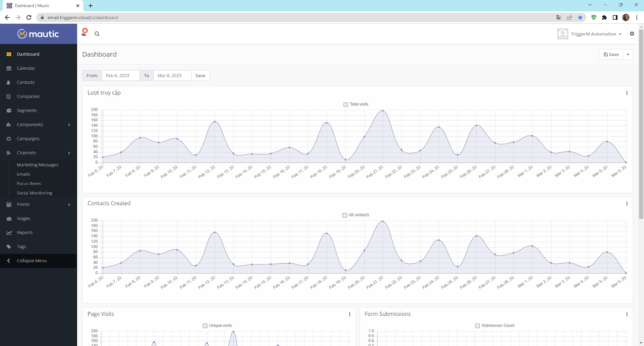Open the dropdown arrow next to the dashboard Save button
This screenshot has height=346, width=644.
coord(628,54)
